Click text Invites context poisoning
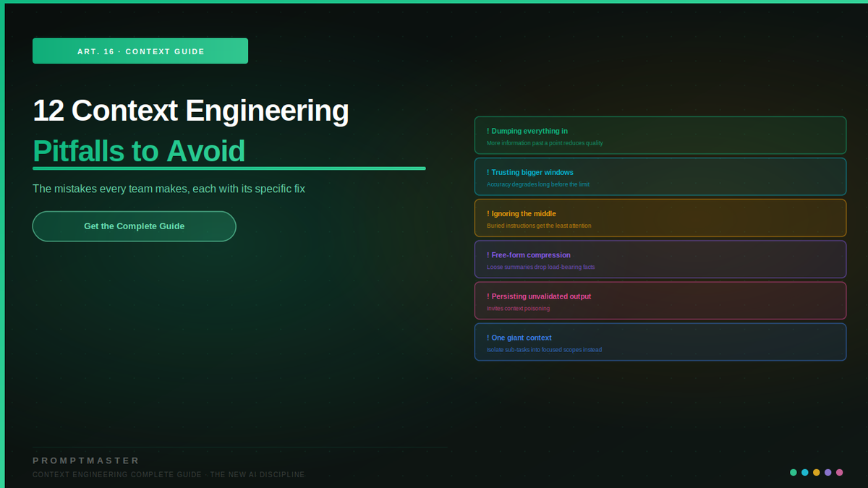 click(x=518, y=308)
